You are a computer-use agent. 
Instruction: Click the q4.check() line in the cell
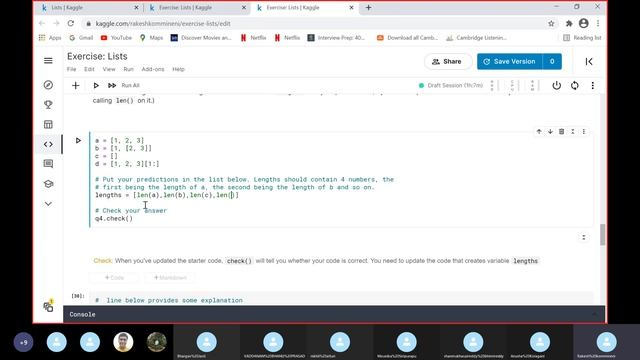(x=114, y=218)
